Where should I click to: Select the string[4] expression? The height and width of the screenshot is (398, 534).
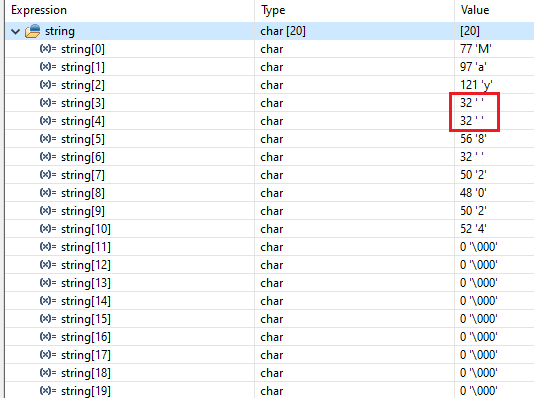click(x=83, y=121)
